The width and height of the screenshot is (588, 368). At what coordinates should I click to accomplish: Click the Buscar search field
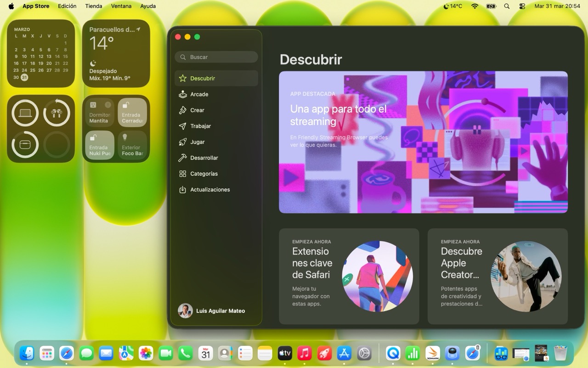pos(216,57)
